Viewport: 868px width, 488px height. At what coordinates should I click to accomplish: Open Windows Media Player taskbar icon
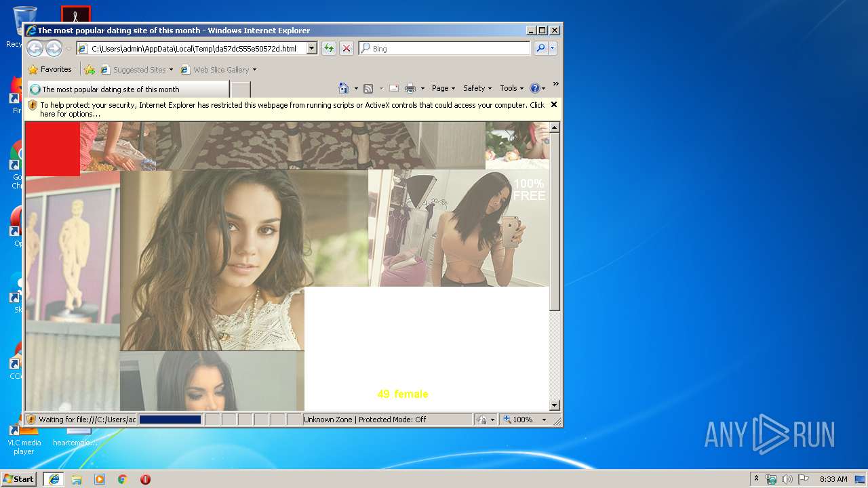(x=100, y=479)
